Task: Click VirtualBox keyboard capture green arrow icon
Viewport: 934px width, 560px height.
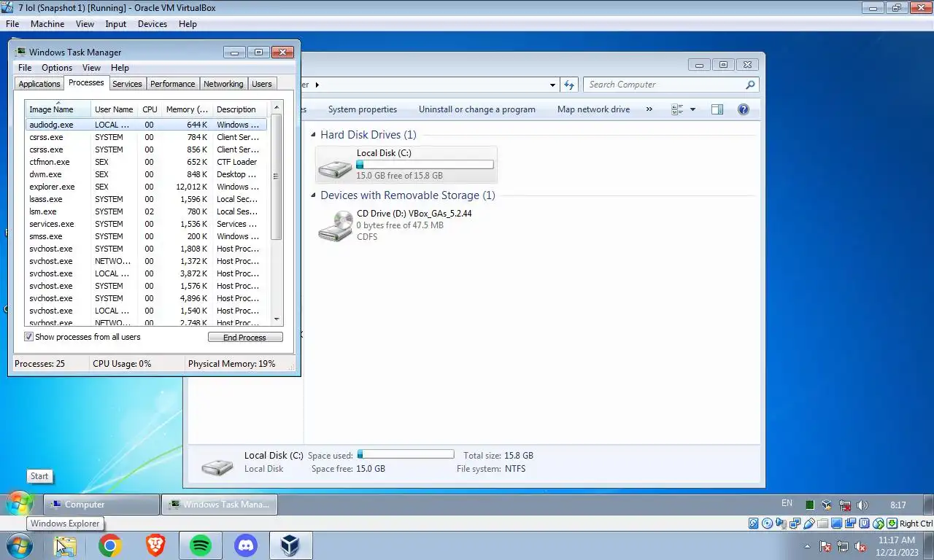Action: pos(892,524)
